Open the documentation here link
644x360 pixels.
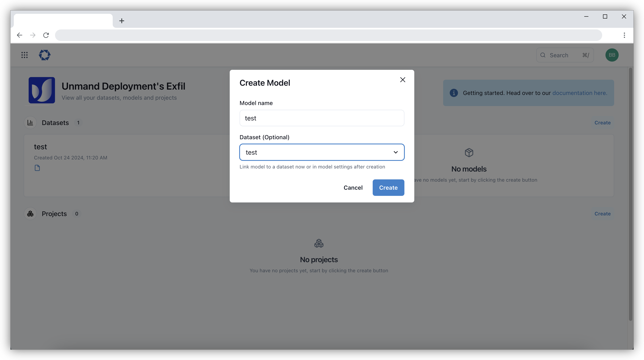click(x=580, y=93)
